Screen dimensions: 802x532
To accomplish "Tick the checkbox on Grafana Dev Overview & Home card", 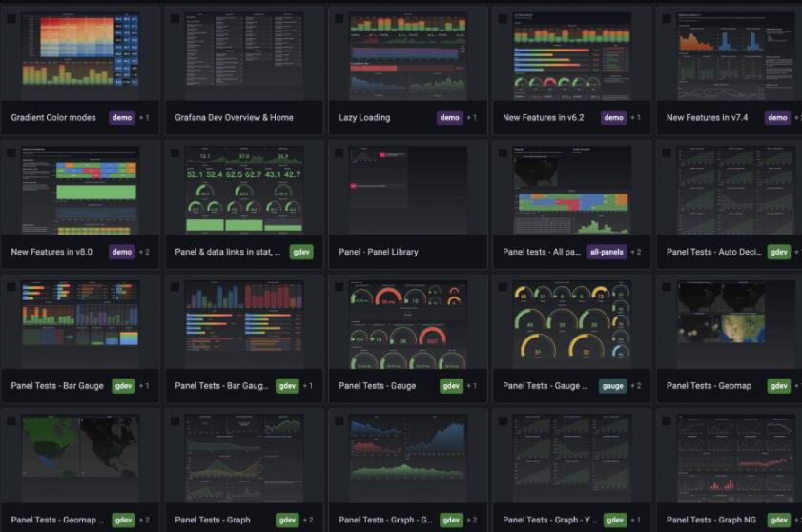I will [x=175, y=19].
